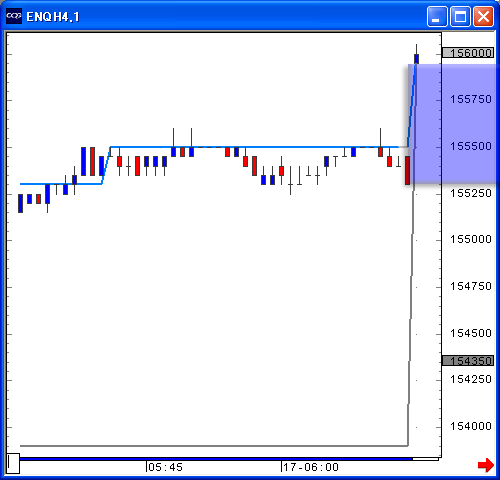Image resolution: width=500 pixels, height=480 pixels.
Task: Click the ENQH4,1 window title text
Action: (53, 17)
